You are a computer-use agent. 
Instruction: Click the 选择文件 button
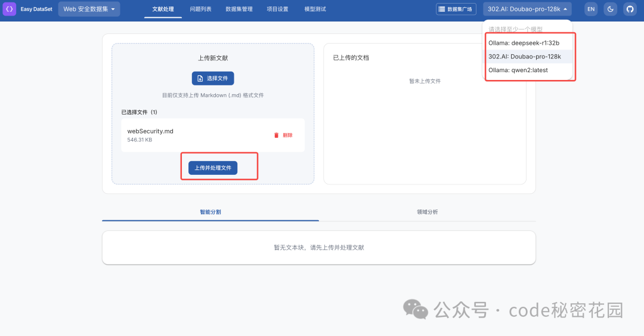pos(213,78)
